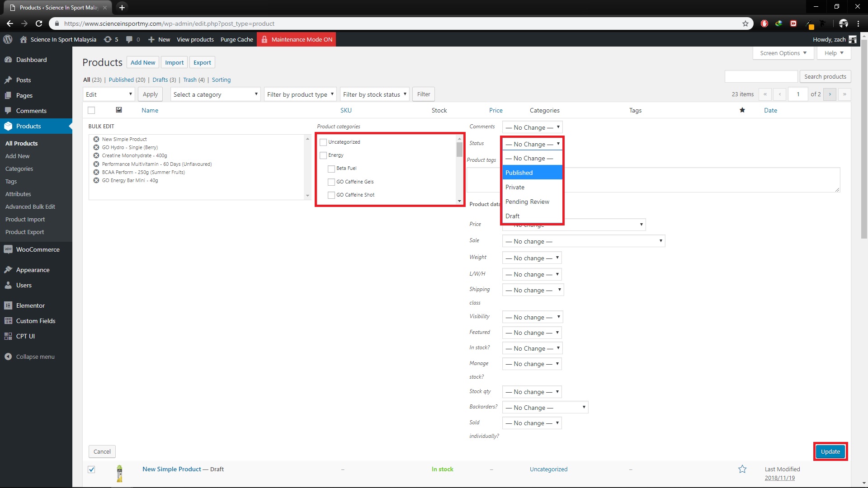Choose Published in the Status dropdown list
Viewport: 868px width, 488px height.
532,173
